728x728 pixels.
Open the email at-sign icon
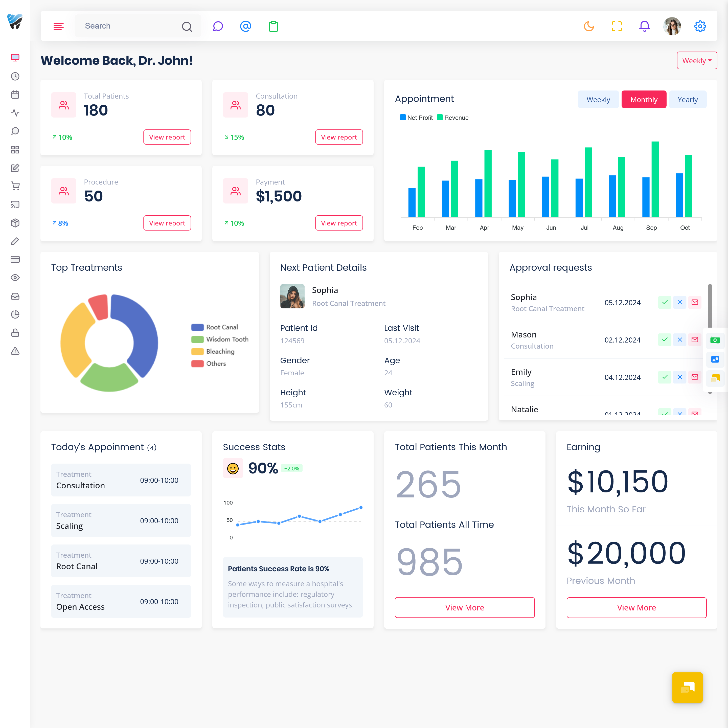(x=246, y=26)
